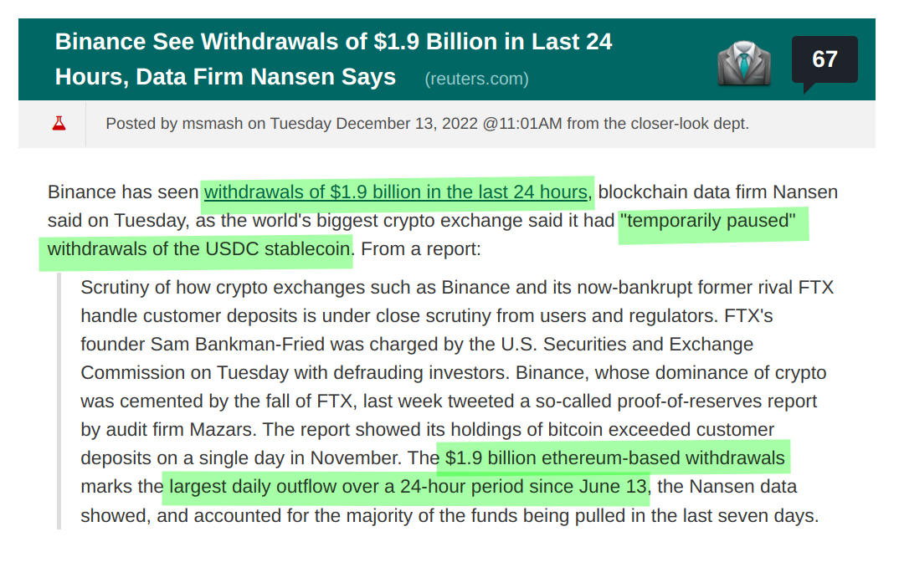The image size is (899, 588).
Task: Click the business suit topic icon
Action: point(743,62)
